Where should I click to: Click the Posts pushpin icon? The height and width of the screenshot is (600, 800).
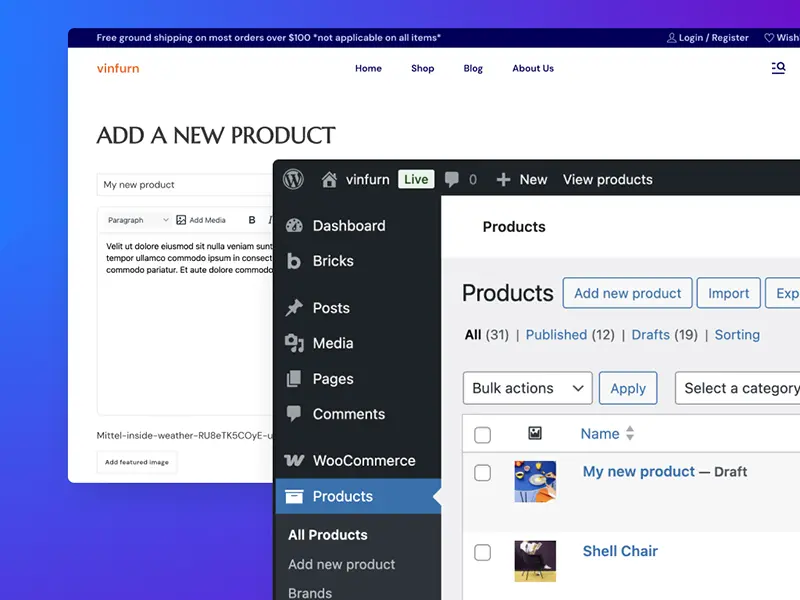click(x=294, y=308)
